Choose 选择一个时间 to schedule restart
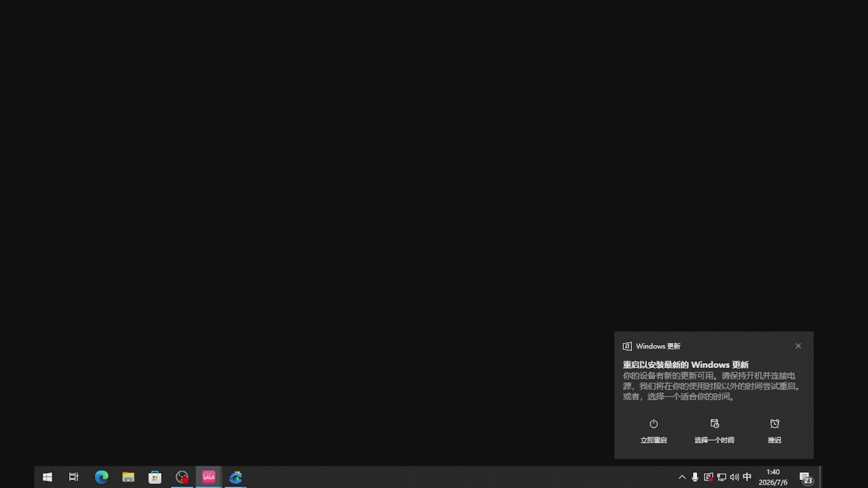 pos(714,431)
